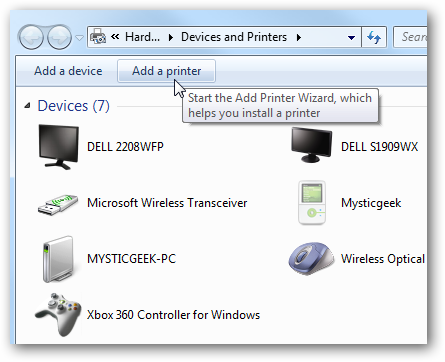Click the printer icon in address bar
Screen dimensions: 445x362
(x=98, y=36)
